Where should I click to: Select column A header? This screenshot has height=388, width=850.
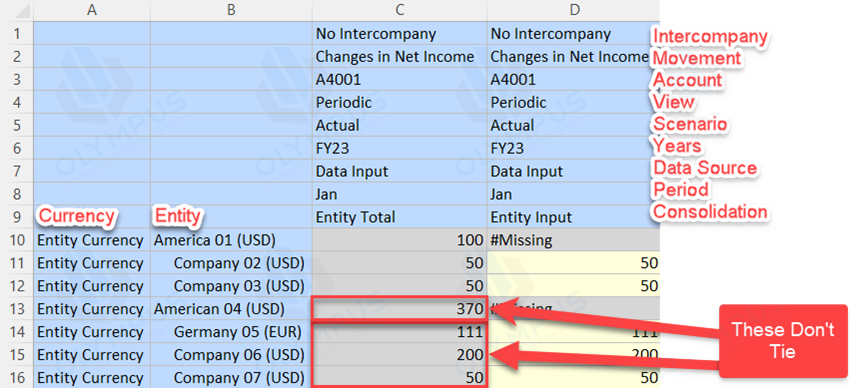coord(92,10)
